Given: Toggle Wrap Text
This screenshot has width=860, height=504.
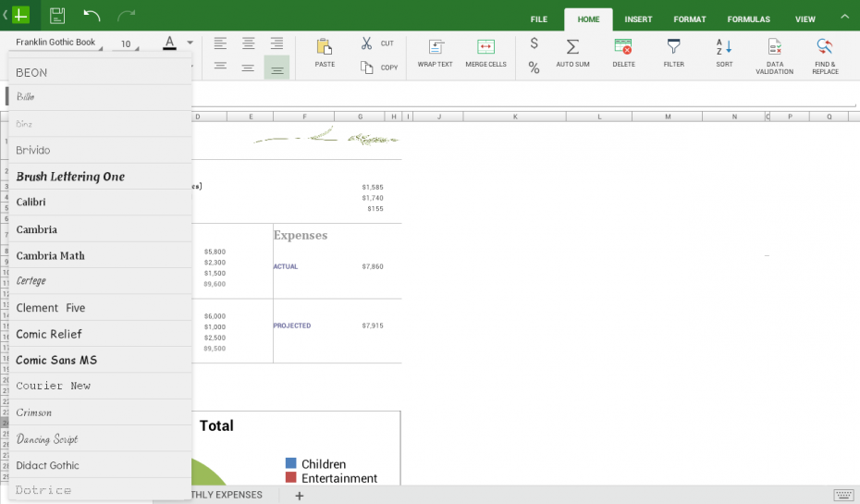Looking at the screenshot, I should click(x=435, y=54).
